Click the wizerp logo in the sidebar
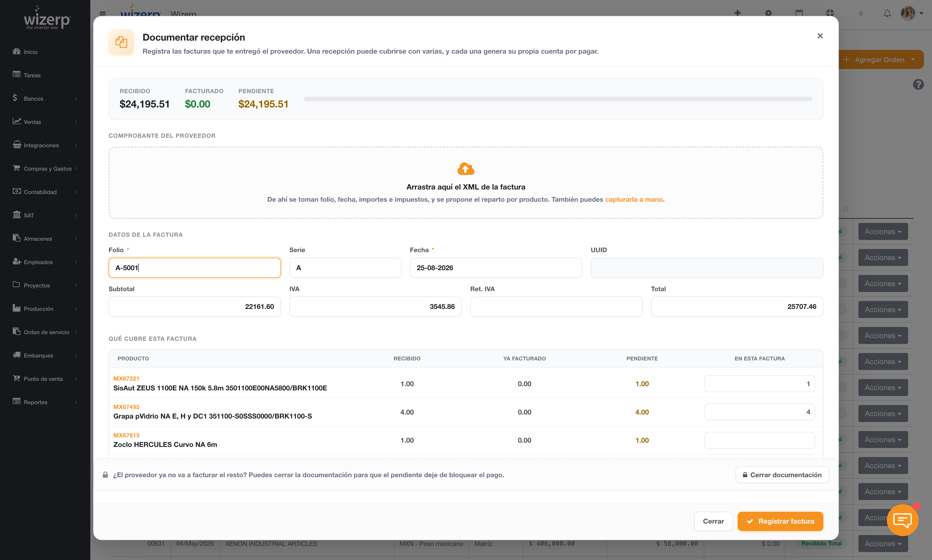This screenshot has height=560, width=932. pos(47,18)
